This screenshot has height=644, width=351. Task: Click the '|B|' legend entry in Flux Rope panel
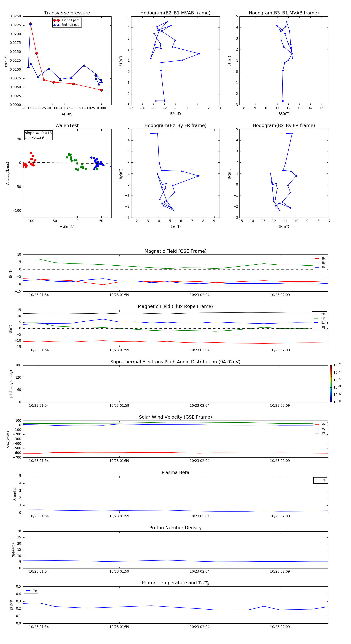tap(320, 327)
